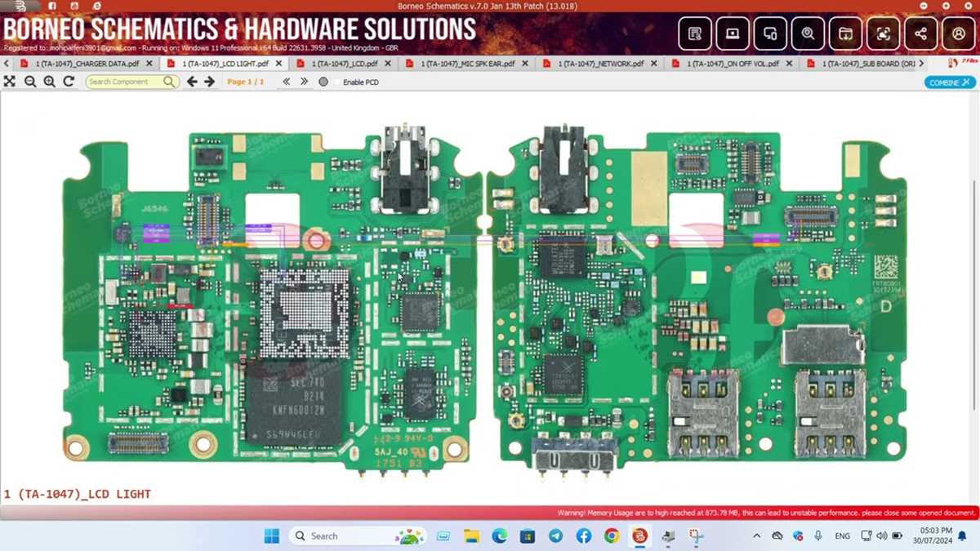Enable the PCD checkbox

pyautogui.click(x=337, y=82)
